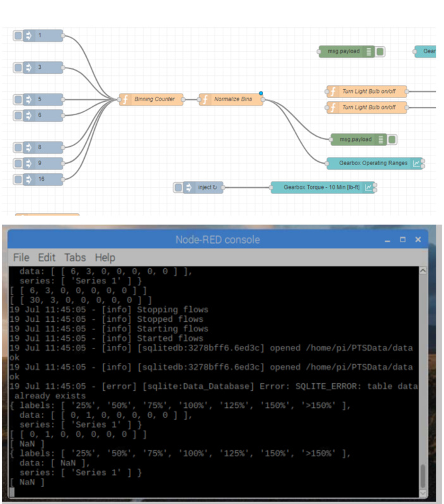Open the Help menu in Node-RED console
This screenshot has width=444, height=504.
point(105,257)
